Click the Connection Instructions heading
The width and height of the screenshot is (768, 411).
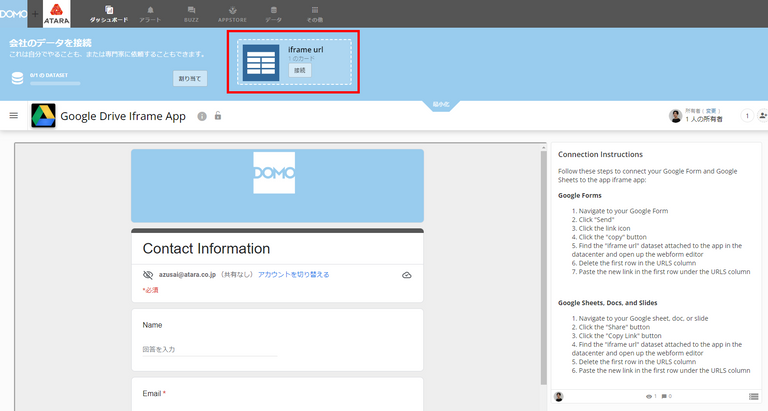(x=600, y=154)
